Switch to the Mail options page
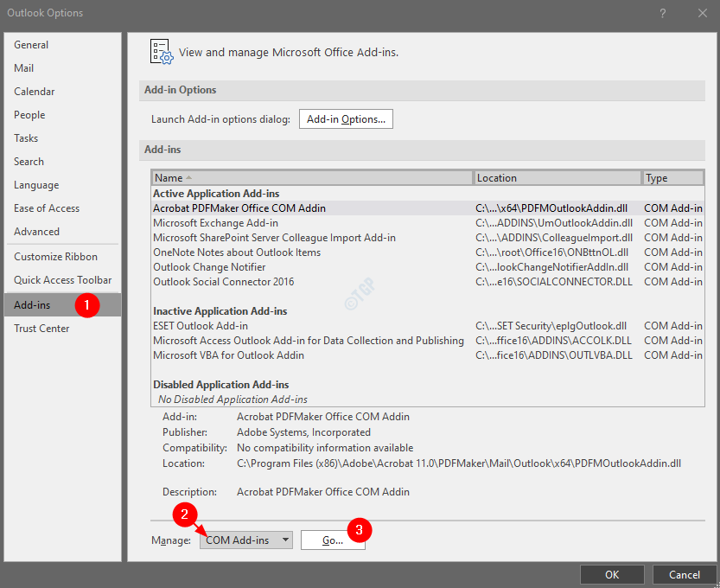This screenshot has height=588, width=720. coord(24,68)
